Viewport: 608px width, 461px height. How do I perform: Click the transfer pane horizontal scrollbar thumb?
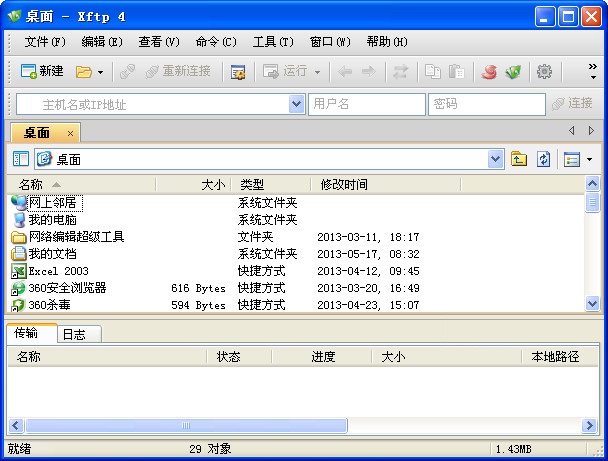[187, 425]
